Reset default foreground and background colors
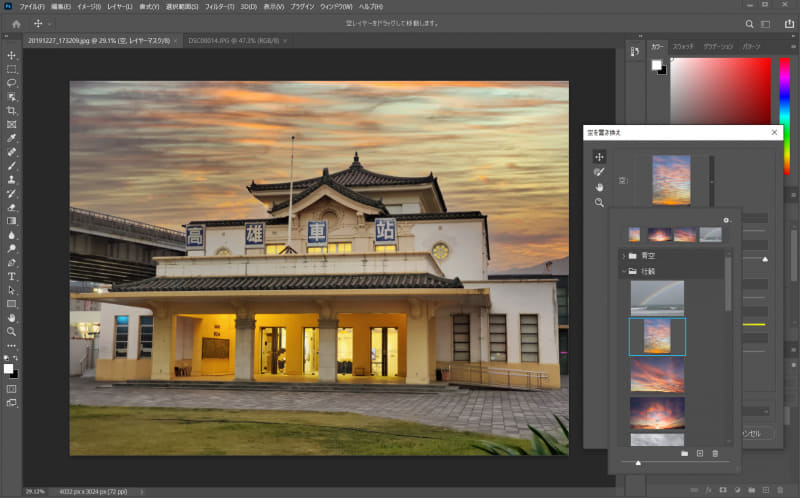Screen dimensions: 800x498 (6, 358)
